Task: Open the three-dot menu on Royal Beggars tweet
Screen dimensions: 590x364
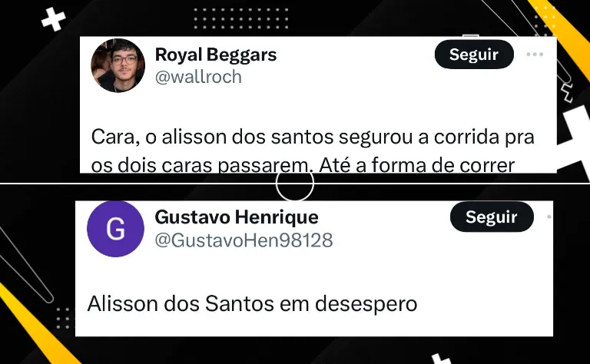Action: [535, 55]
